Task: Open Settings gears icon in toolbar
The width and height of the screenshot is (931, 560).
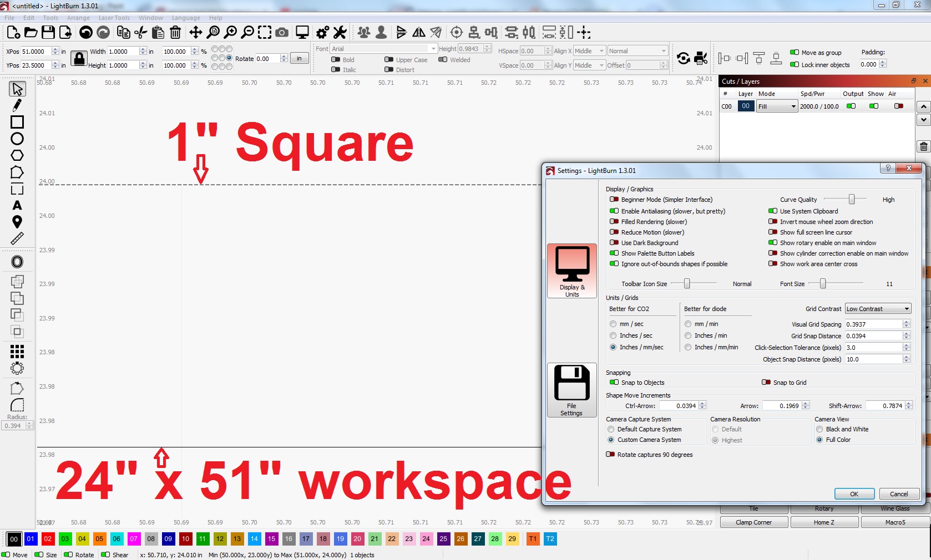Action: (x=323, y=32)
